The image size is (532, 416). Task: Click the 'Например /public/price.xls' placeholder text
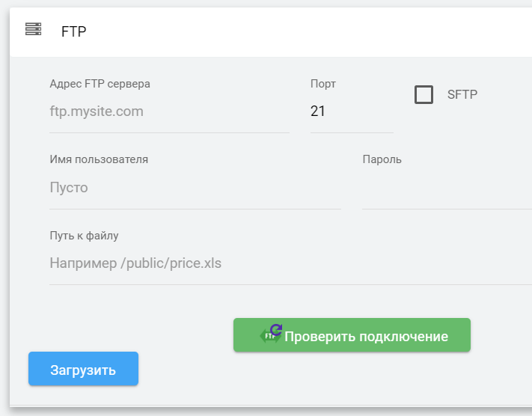[135, 263]
